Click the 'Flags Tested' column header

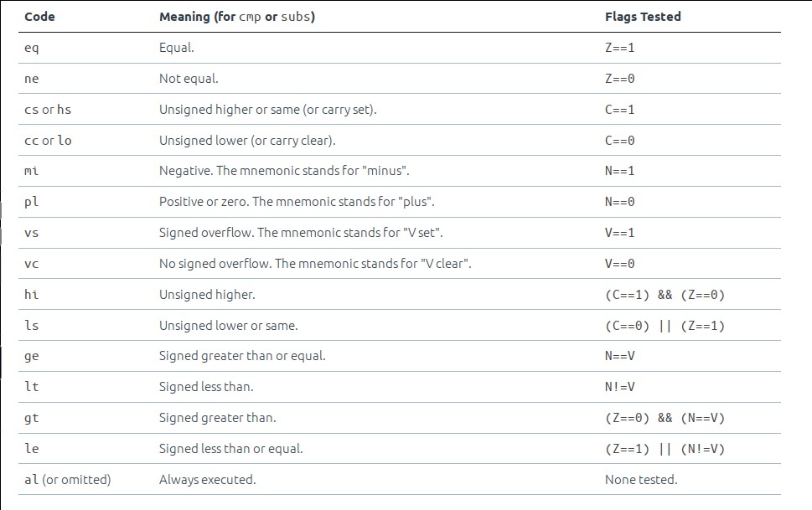pyautogui.click(x=643, y=17)
